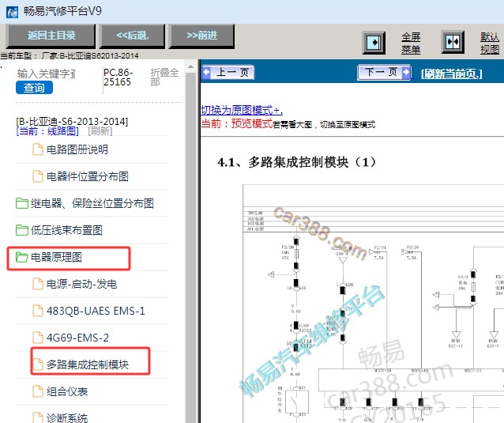
Task: Open 4G69-EMS-2 diagram
Action: (x=77, y=338)
